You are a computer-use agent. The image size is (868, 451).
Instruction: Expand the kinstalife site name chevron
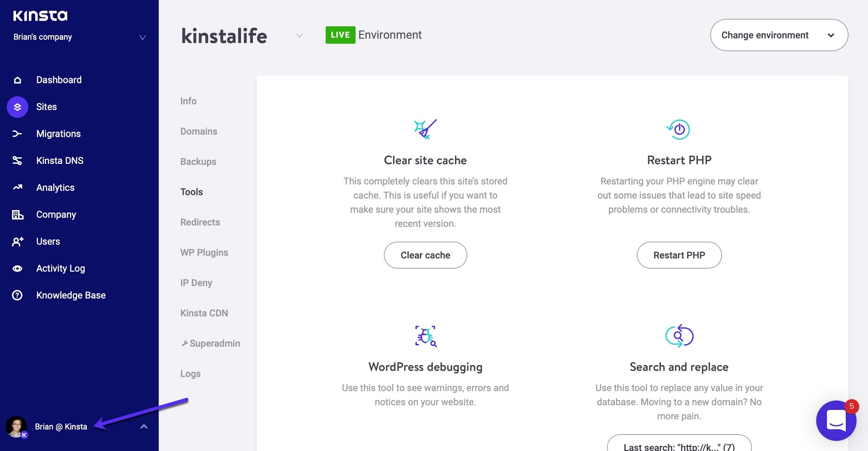(299, 35)
